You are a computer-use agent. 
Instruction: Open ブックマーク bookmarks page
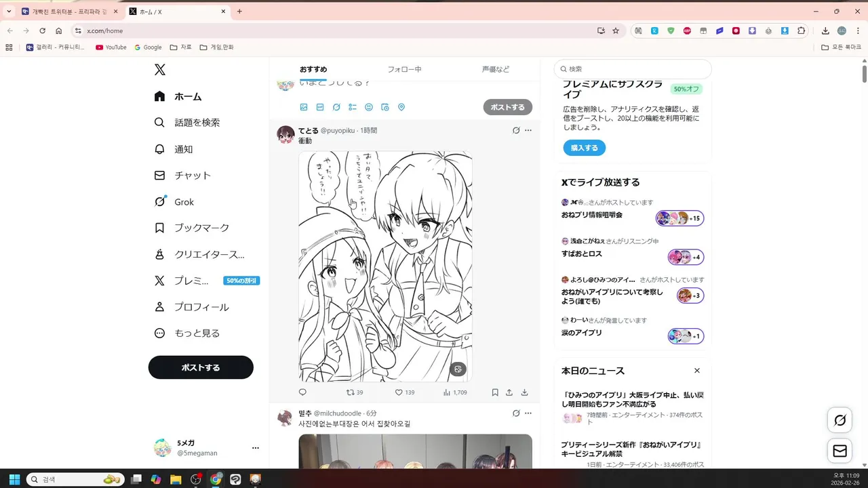(193, 228)
